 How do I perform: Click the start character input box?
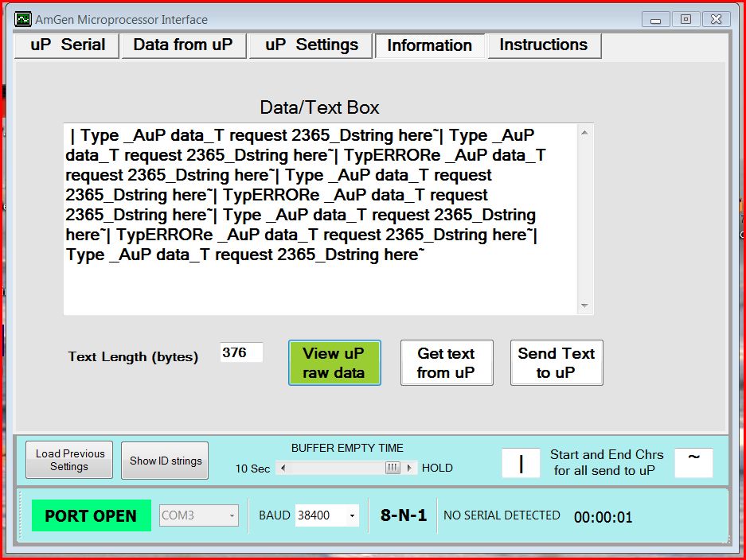pos(521,463)
